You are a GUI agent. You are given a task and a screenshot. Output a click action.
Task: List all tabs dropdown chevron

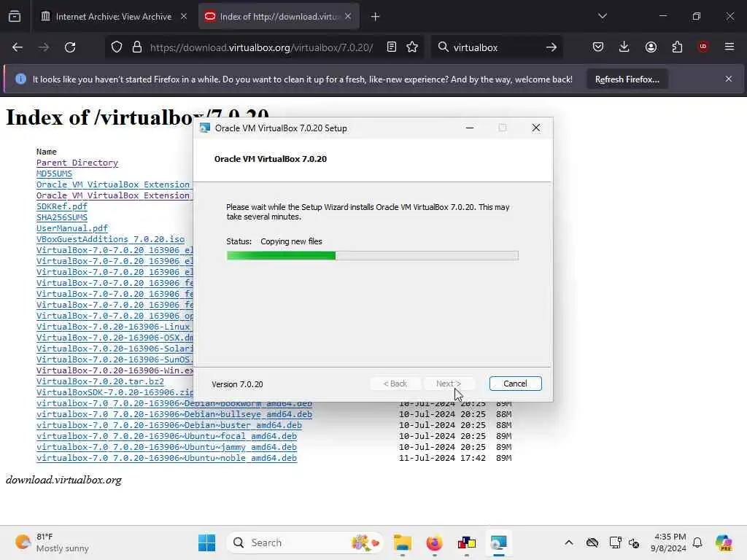[602, 16]
